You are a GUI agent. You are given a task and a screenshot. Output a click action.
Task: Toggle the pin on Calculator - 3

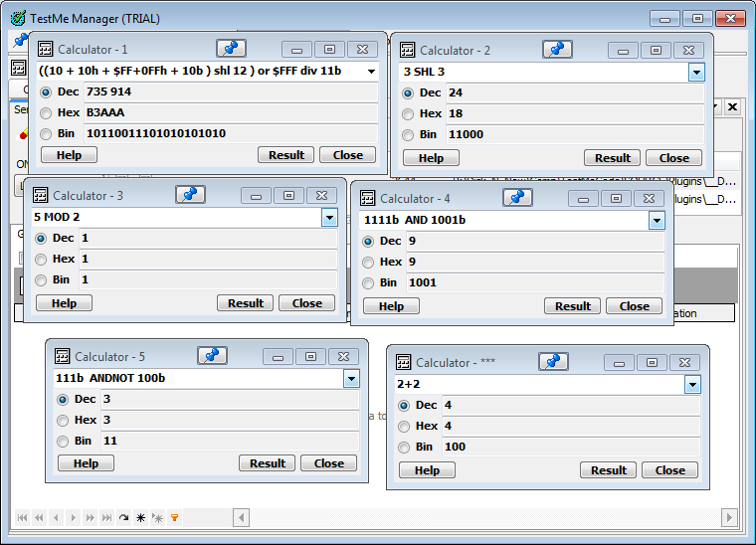click(x=190, y=195)
